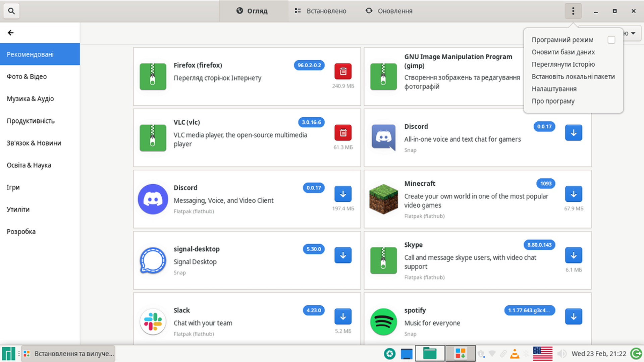The height and width of the screenshot is (362, 644).
Task: Toggle the Програмний режим checkbox
Action: coord(611,40)
